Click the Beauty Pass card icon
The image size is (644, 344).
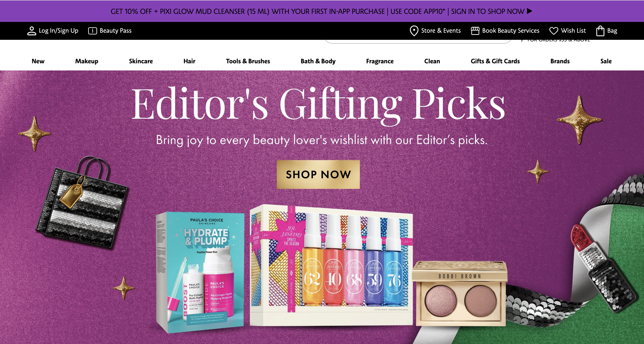92,31
